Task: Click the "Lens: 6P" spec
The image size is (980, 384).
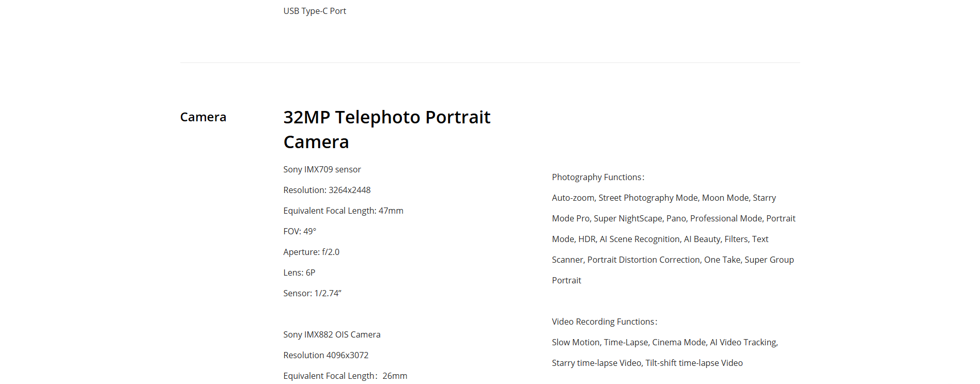Action: point(299,273)
